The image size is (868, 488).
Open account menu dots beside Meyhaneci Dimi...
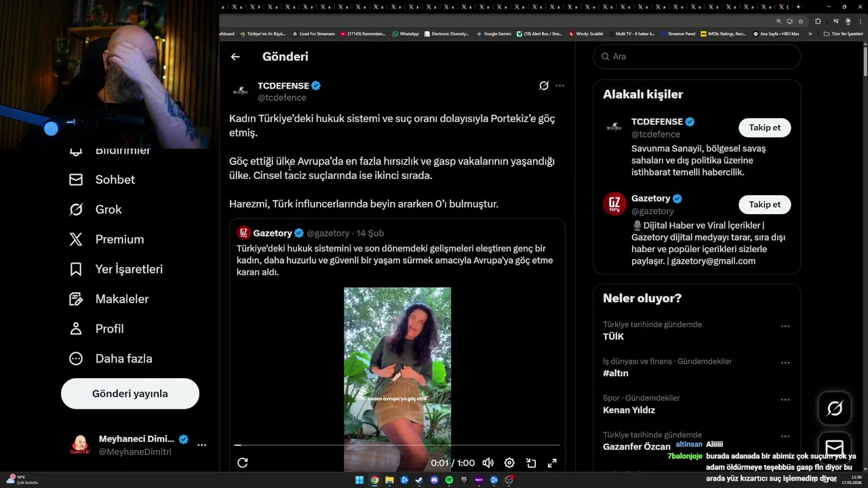tap(201, 445)
